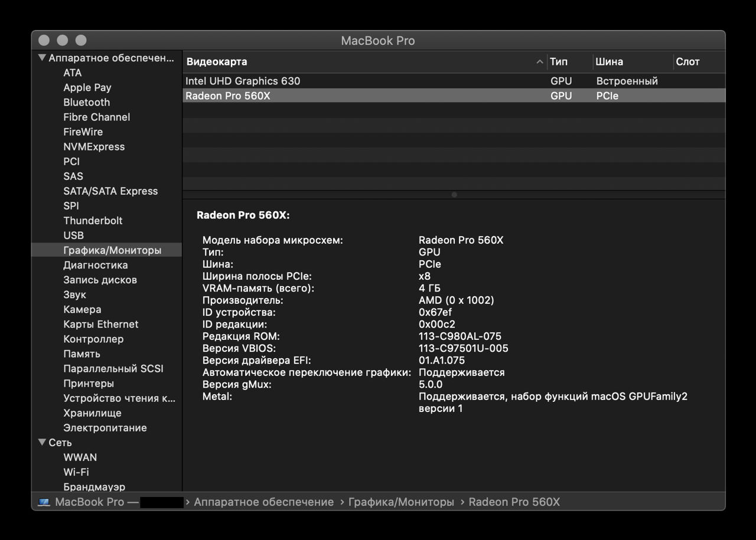Go to Графика/Мониторы in path bar

401,502
